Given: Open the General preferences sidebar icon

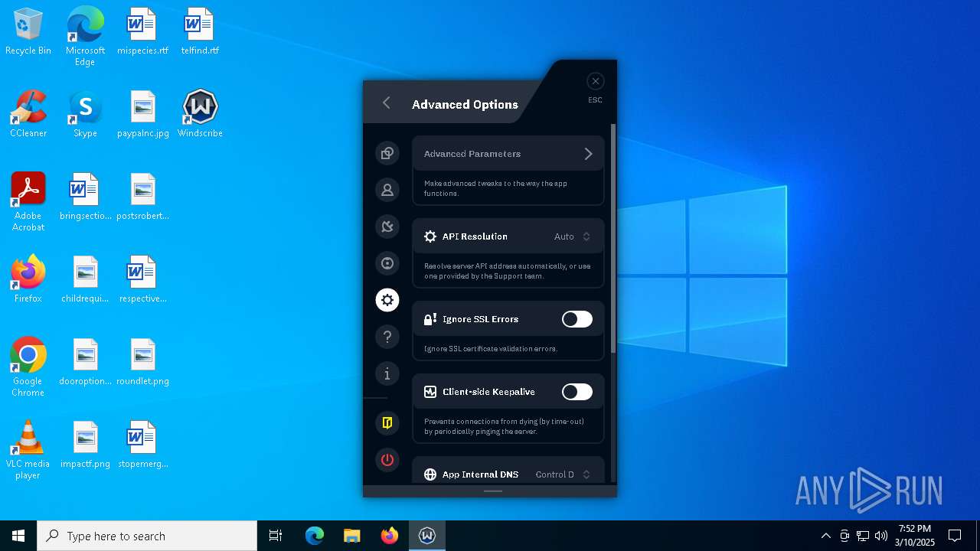Looking at the screenshot, I should [x=387, y=153].
